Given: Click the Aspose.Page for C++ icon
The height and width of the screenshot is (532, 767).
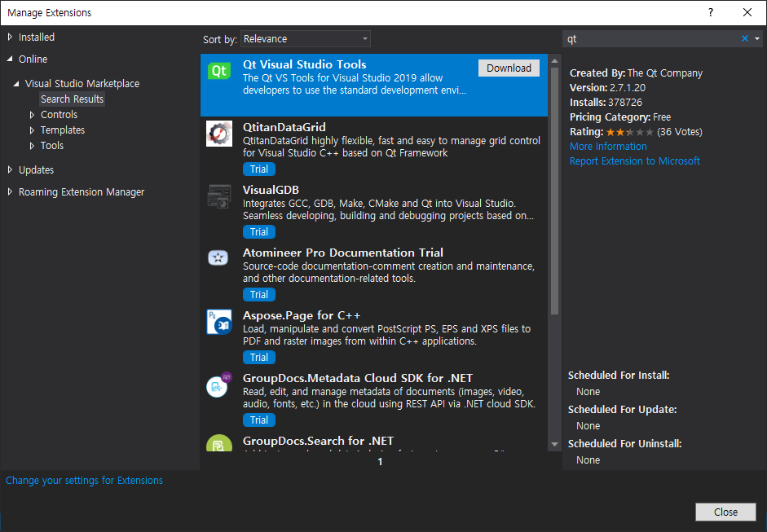Looking at the screenshot, I should point(218,322).
